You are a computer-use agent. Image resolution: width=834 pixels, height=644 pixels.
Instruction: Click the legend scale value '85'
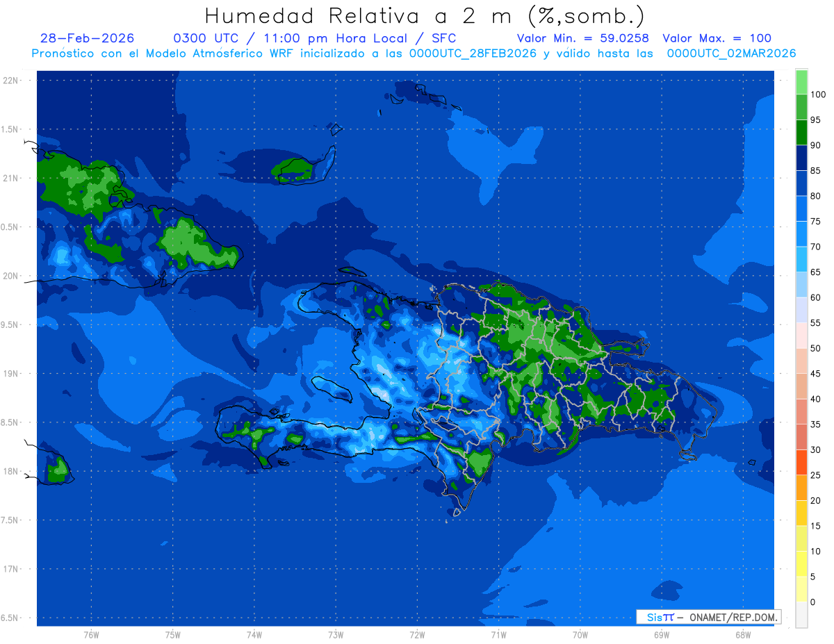[x=815, y=170]
